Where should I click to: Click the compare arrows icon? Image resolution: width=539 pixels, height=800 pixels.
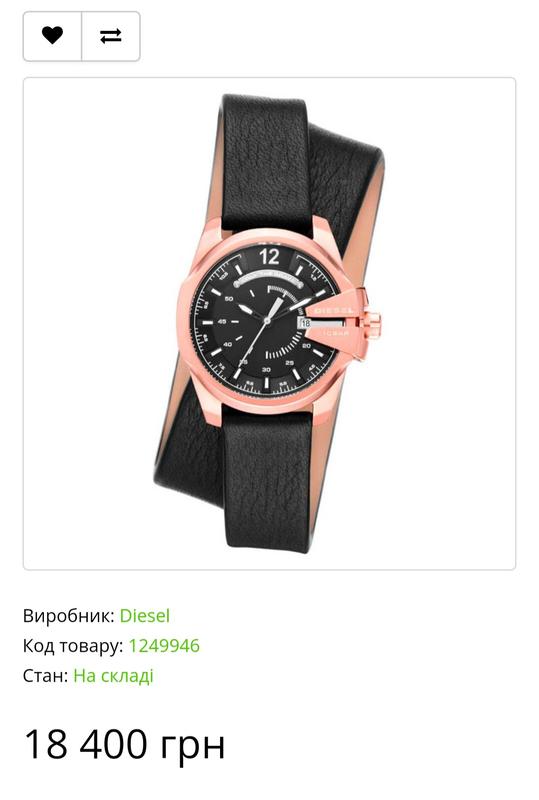point(111,36)
